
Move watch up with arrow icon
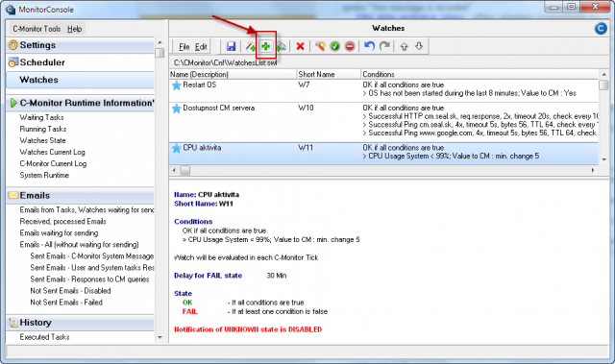click(x=404, y=46)
